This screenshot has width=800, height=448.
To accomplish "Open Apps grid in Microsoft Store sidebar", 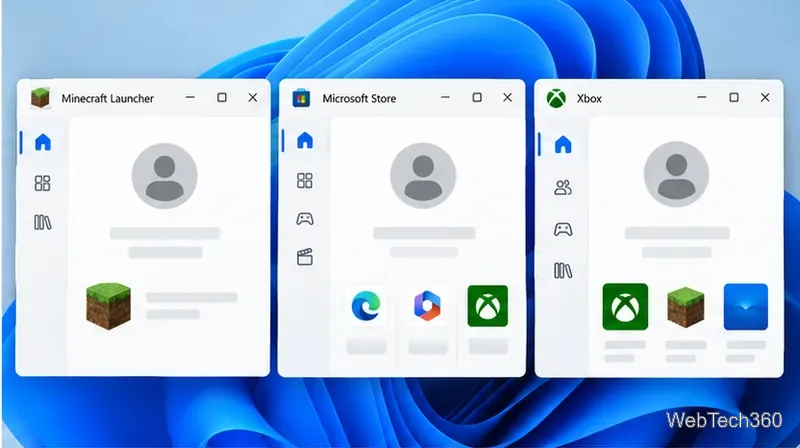I will coord(305,180).
